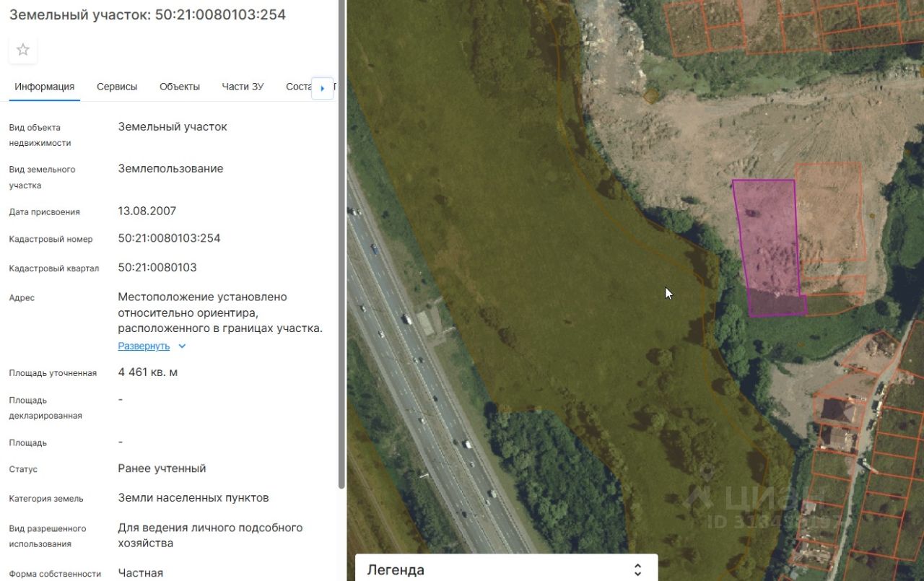
Task: Open the Информация tab
Action: 45,87
